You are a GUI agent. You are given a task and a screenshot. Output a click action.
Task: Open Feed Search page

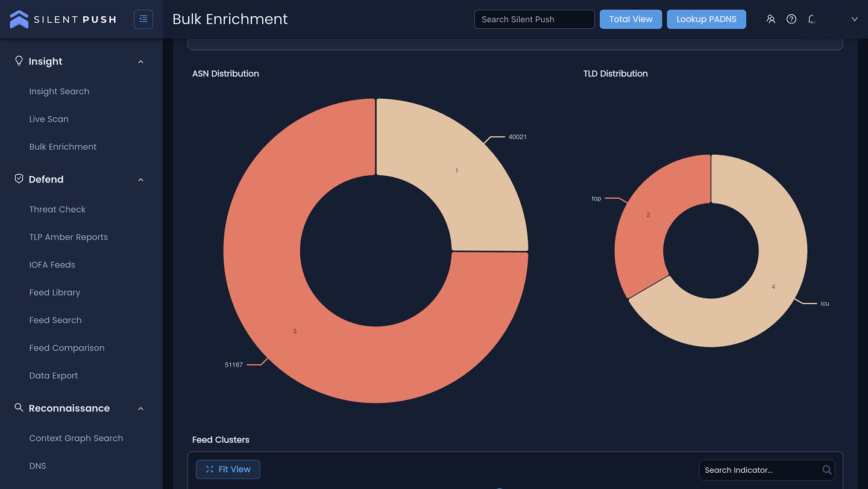tap(55, 320)
